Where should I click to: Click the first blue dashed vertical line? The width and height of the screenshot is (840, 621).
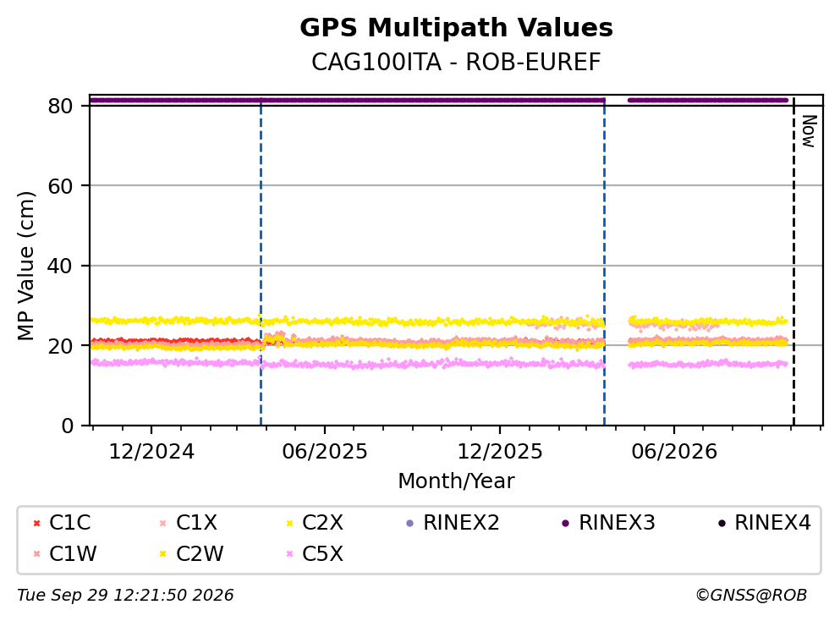[261, 261]
